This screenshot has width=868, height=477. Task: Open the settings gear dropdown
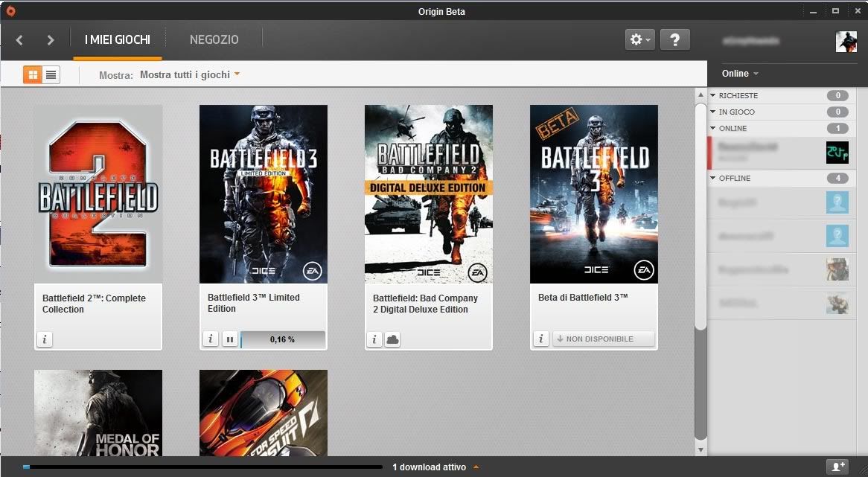click(x=639, y=39)
